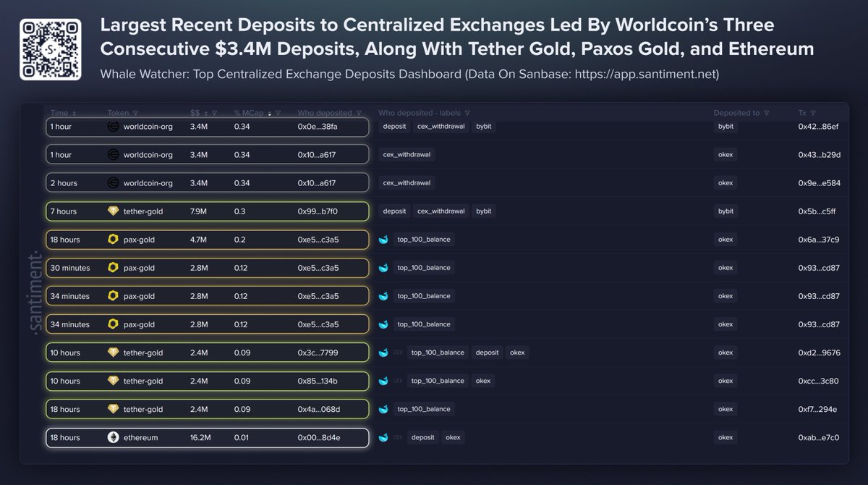Open the Deposited to column filter

pyautogui.click(x=766, y=114)
